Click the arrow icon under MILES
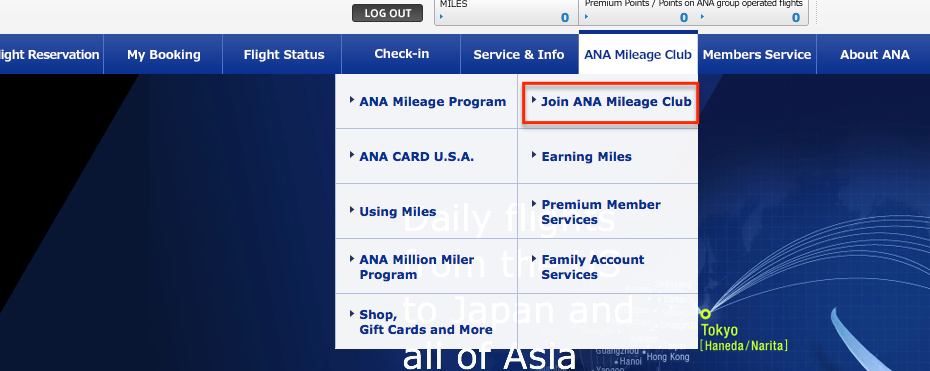 click(442, 17)
